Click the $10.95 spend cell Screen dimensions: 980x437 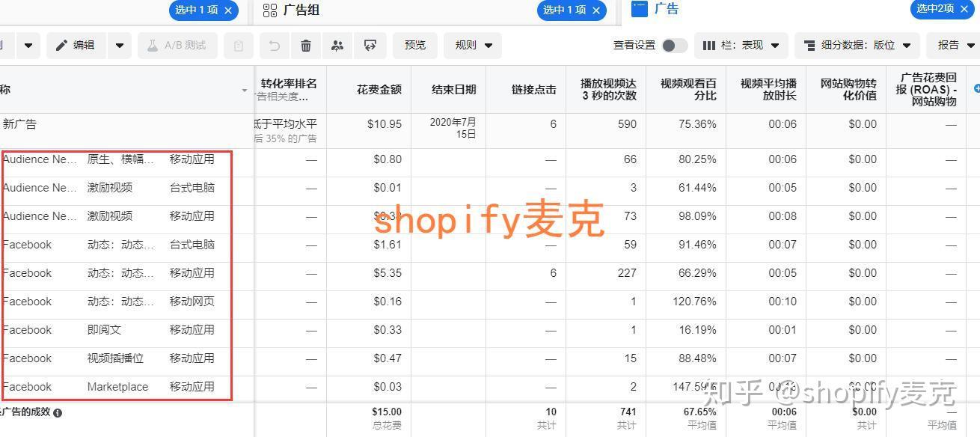coord(385,124)
